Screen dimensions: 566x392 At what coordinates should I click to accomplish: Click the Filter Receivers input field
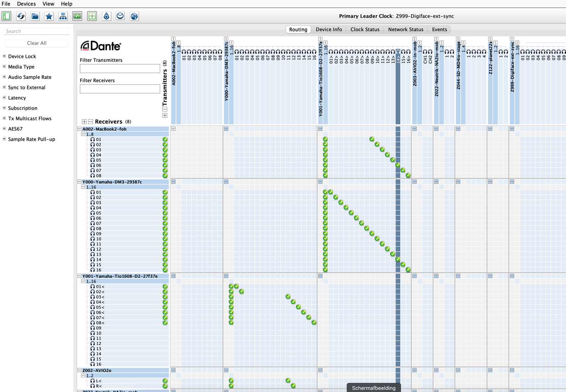pos(120,89)
